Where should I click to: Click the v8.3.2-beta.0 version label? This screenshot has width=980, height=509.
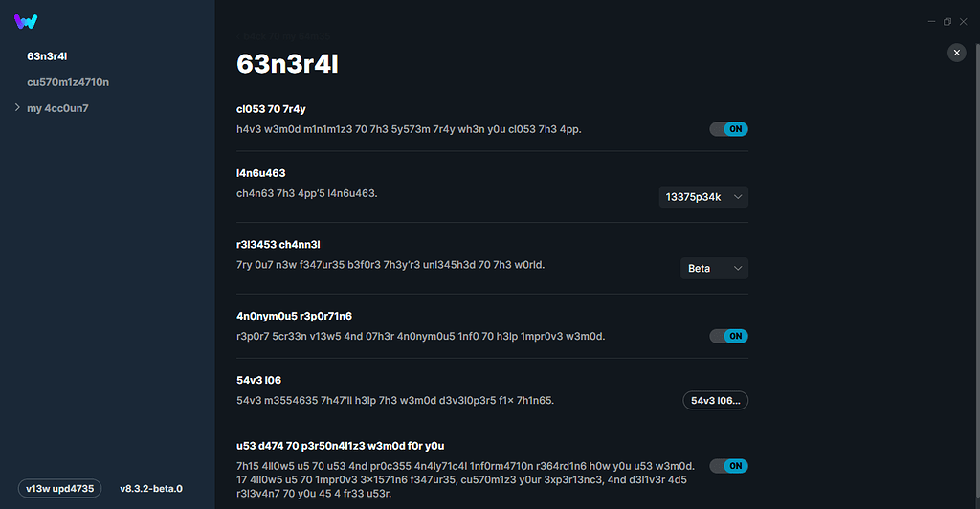tap(151, 488)
